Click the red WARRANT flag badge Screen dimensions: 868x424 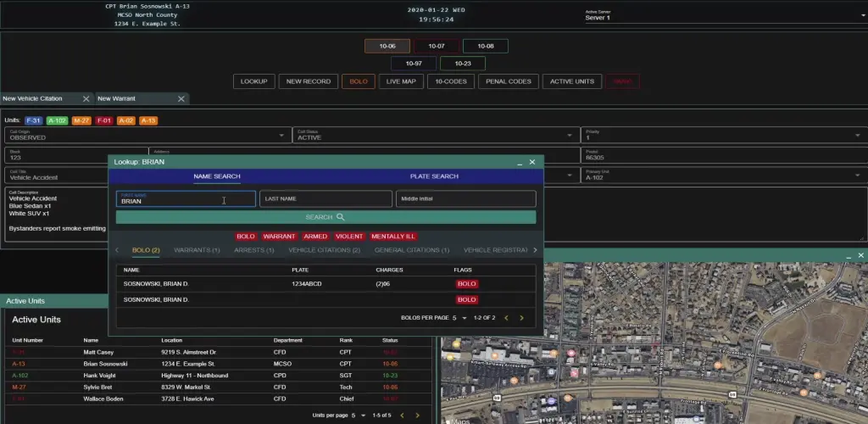pyautogui.click(x=279, y=237)
